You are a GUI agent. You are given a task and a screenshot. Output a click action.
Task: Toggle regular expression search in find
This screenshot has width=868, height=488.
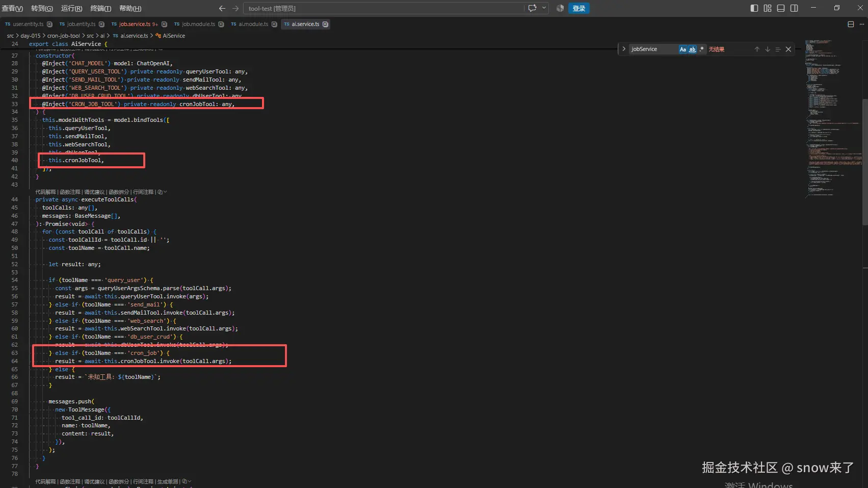coord(701,49)
